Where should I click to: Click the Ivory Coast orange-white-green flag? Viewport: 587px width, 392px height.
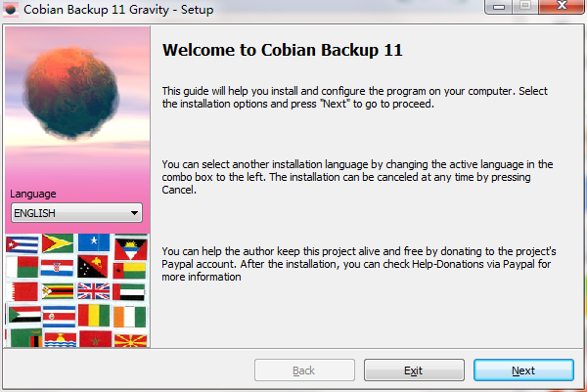click(130, 317)
